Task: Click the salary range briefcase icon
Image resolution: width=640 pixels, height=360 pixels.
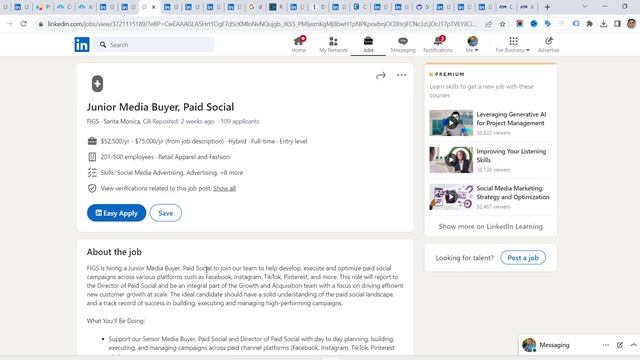Action: pos(92,141)
